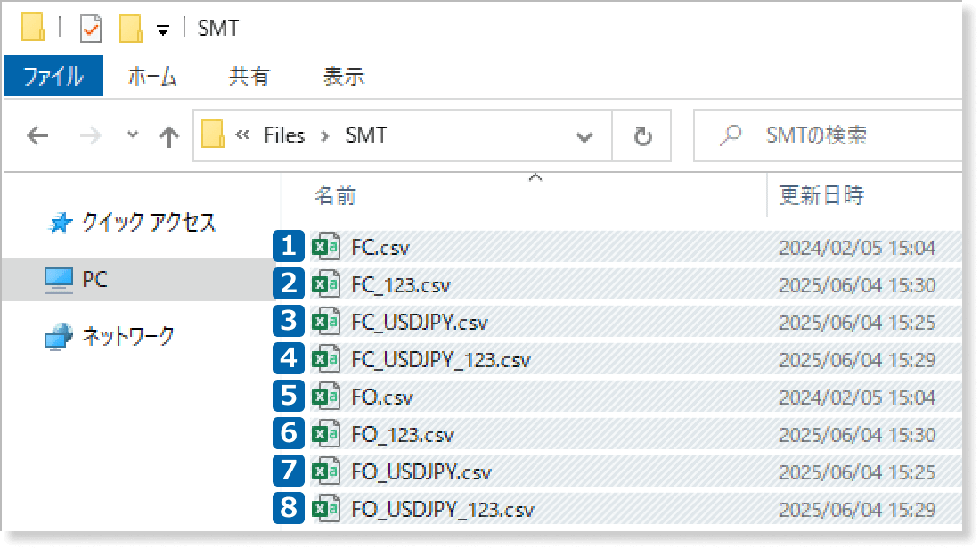
Task: Switch to the ホーム ribbon tab
Action: click(152, 77)
